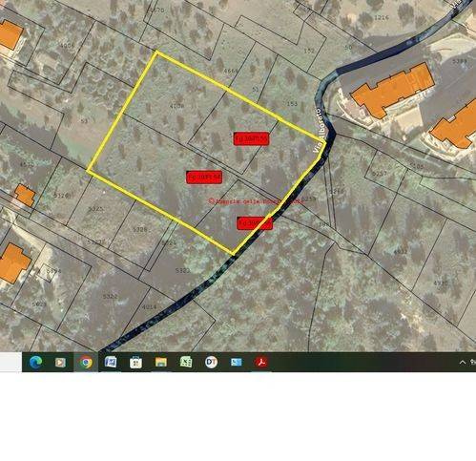The width and height of the screenshot is (476, 461).
Task: Select the small orange building at left edge
Action: click(25, 195)
